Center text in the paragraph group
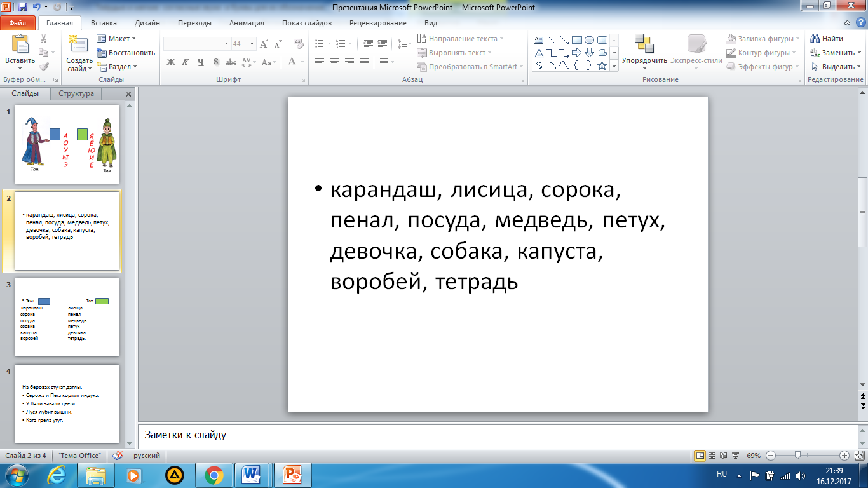This screenshot has height=488, width=868. [x=334, y=62]
